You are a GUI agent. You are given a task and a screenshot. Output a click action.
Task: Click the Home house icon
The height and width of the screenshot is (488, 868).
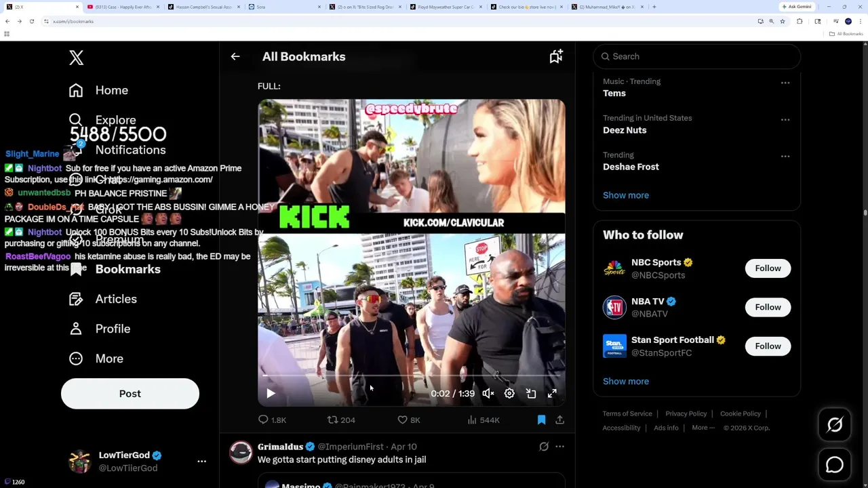coord(76,90)
